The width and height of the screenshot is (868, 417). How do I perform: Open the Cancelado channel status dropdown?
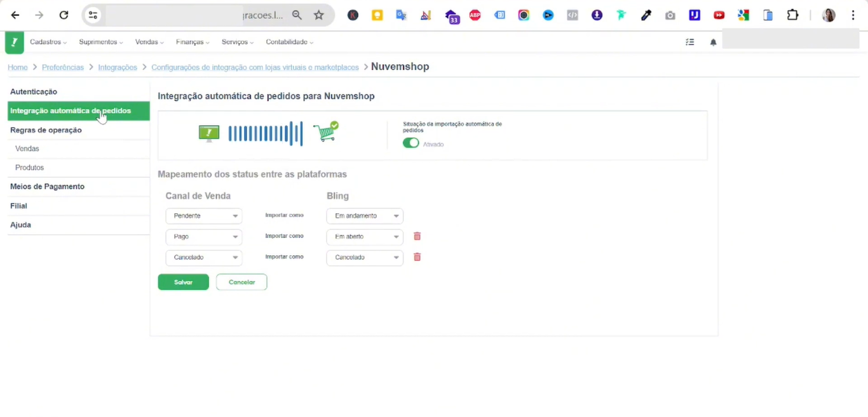(x=204, y=258)
